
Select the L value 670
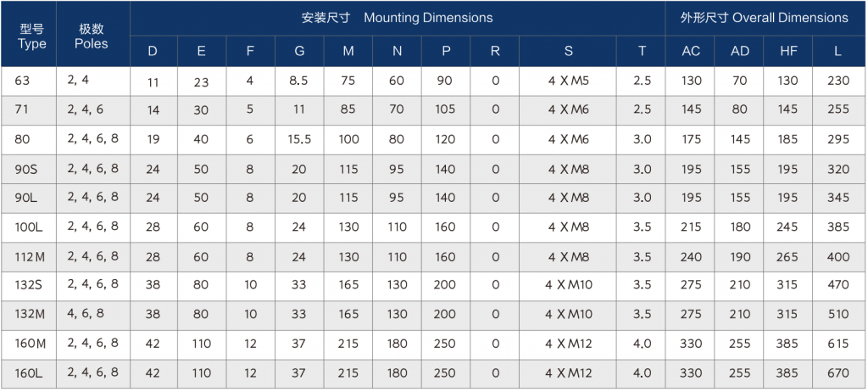(x=837, y=372)
